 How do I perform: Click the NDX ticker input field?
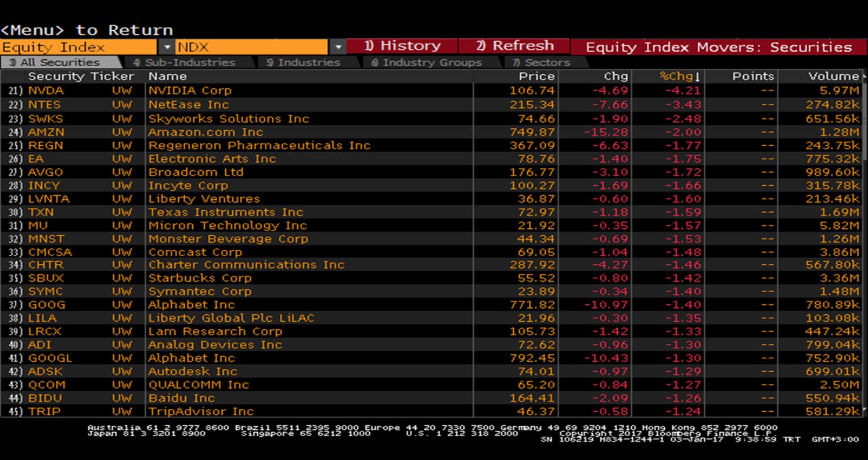coord(251,47)
